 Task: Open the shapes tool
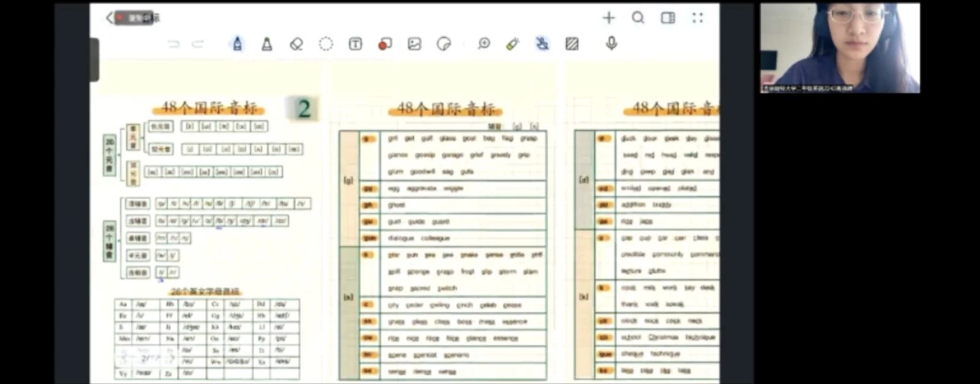tap(385, 43)
